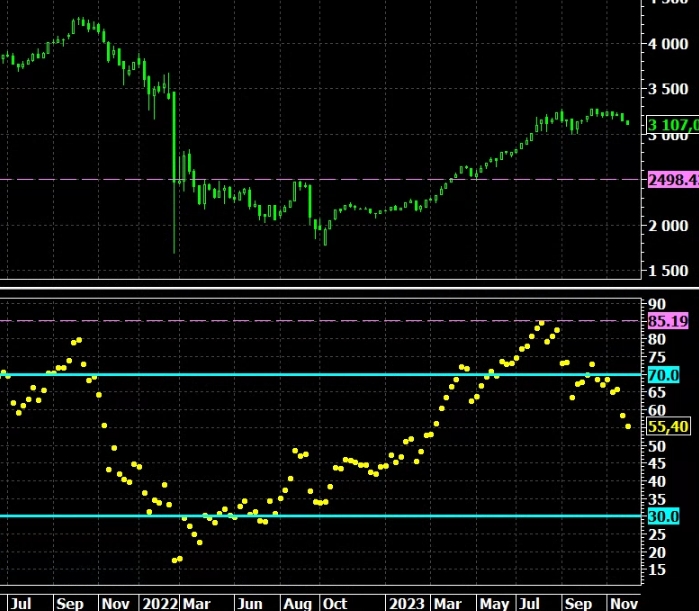Screen dimensions: 699x611
Task: Click the 15 tick on indicator axis
Action: tap(657, 570)
